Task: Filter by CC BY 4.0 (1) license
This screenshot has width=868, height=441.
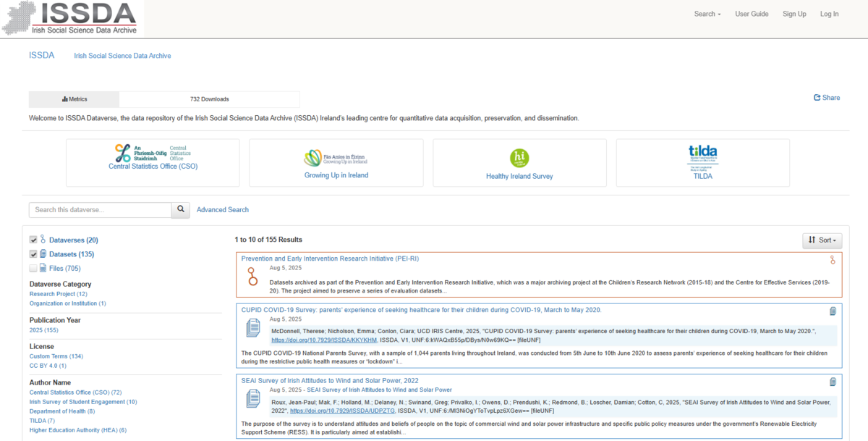Action: coord(48,366)
